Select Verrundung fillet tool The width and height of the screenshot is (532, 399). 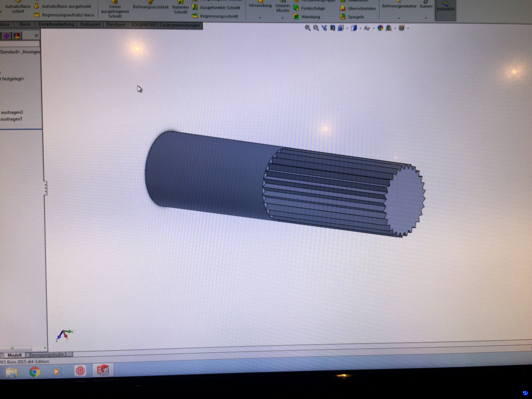260,4
